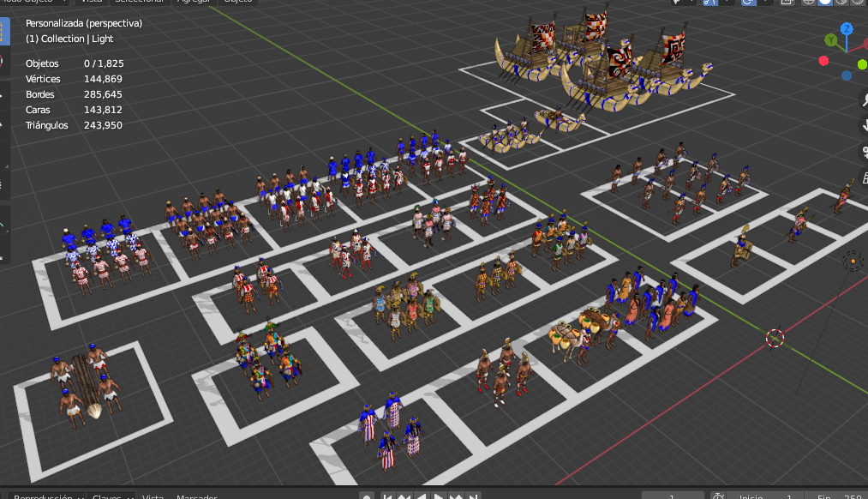Screen dimensions: 868x499
Task: Play the animation forward
Action: (x=439, y=496)
